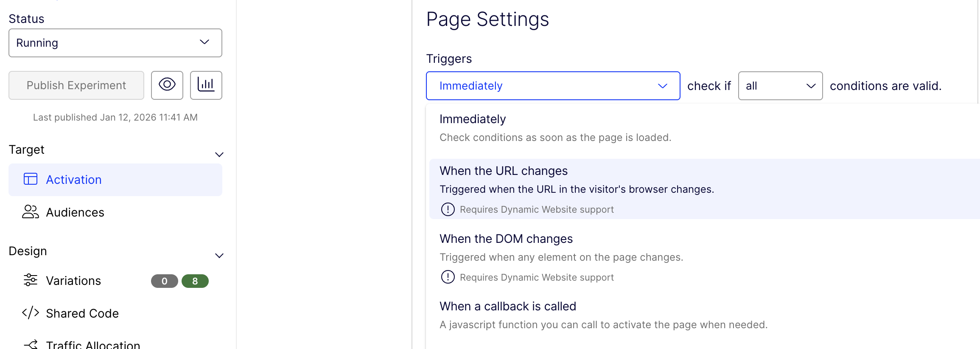Click the Audiences people icon
This screenshot has width=980, height=349.
pyautogui.click(x=31, y=211)
